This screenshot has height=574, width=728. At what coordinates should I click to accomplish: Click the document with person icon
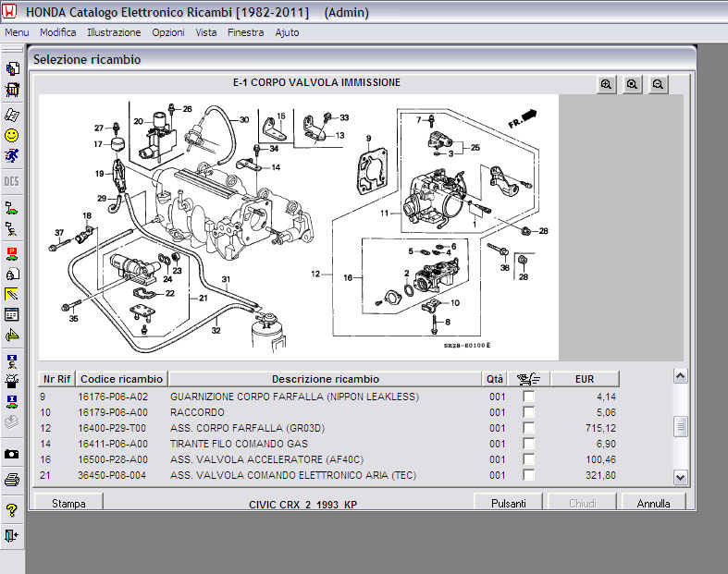12,274
